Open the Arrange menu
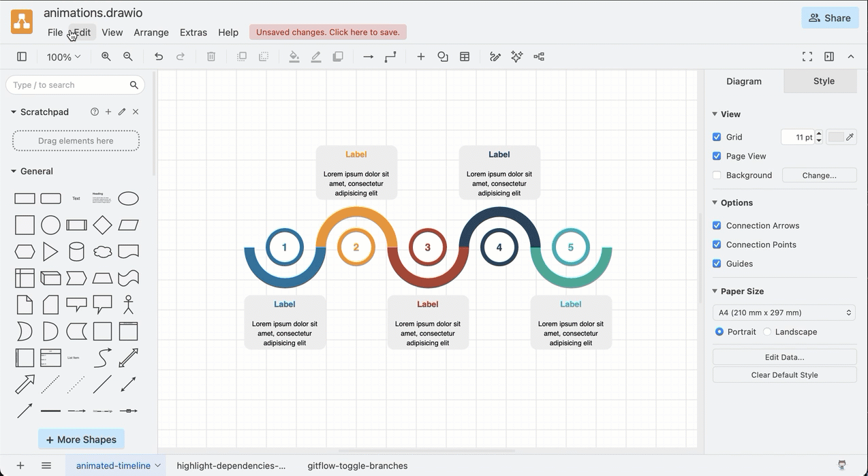The width and height of the screenshot is (868, 476). [x=151, y=32]
